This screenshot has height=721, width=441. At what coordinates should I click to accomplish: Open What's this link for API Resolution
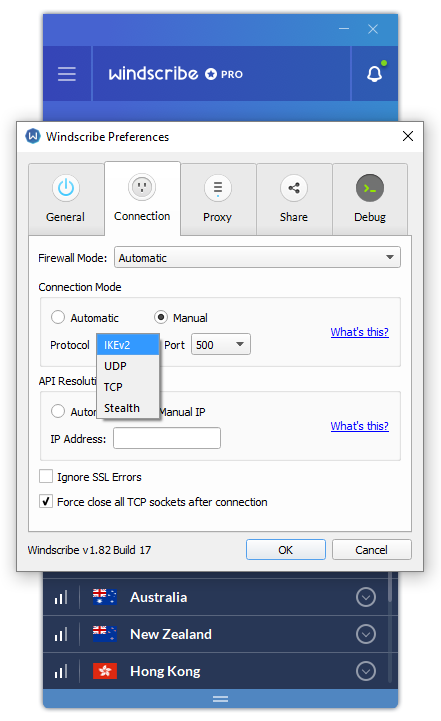pos(359,426)
